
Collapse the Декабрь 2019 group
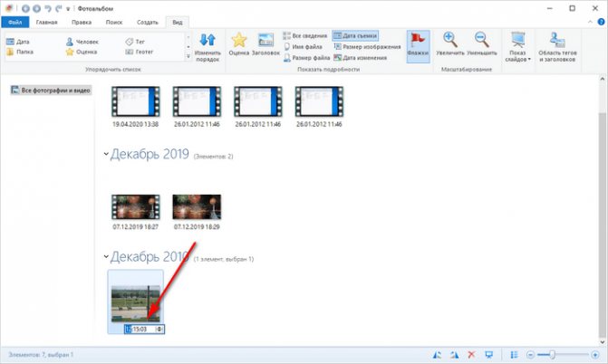[106, 154]
